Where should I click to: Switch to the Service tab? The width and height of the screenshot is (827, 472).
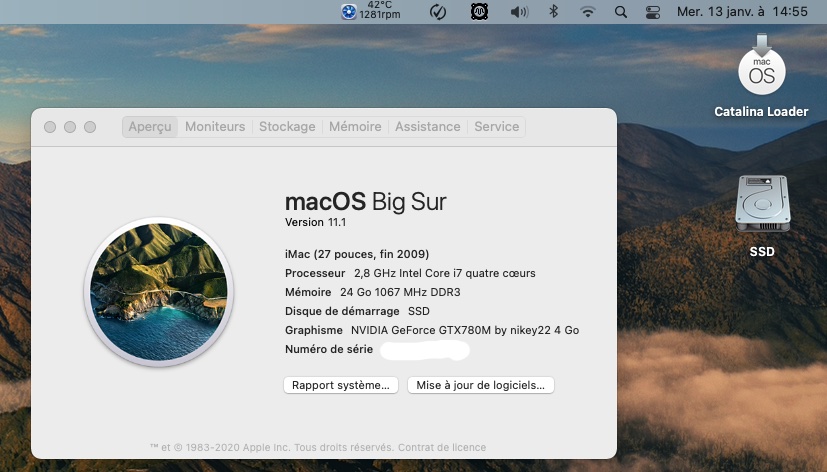pyautogui.click(x=496, y=127)
